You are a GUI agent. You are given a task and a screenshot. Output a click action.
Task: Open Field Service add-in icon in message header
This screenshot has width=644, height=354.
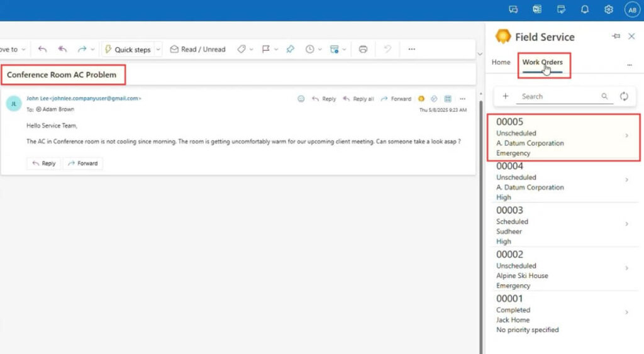[x=421, y=99]
